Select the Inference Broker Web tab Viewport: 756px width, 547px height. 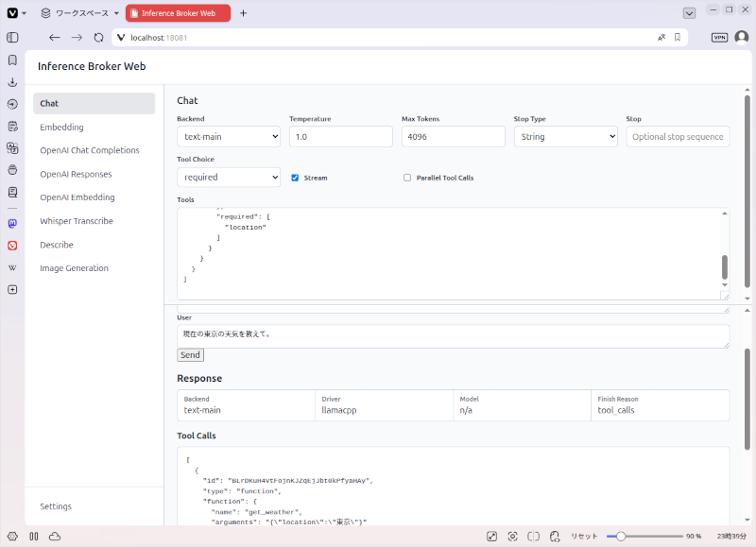(x=178, y=13)
